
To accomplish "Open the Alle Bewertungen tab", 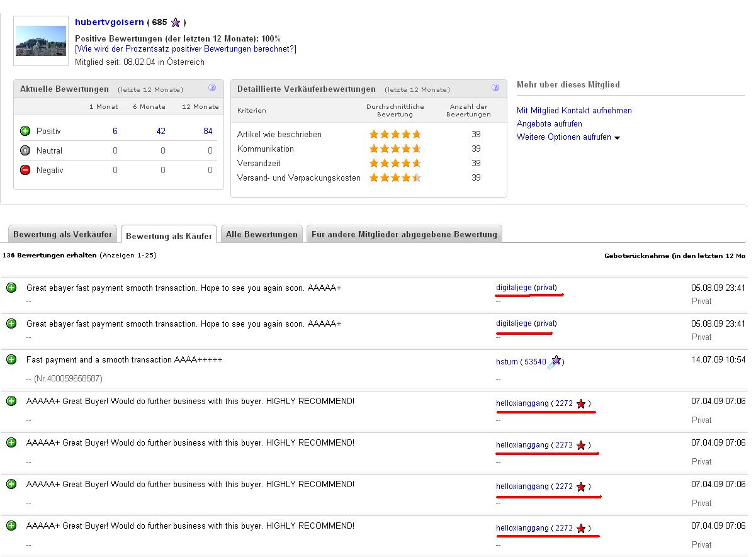I will tap(261, 234).
